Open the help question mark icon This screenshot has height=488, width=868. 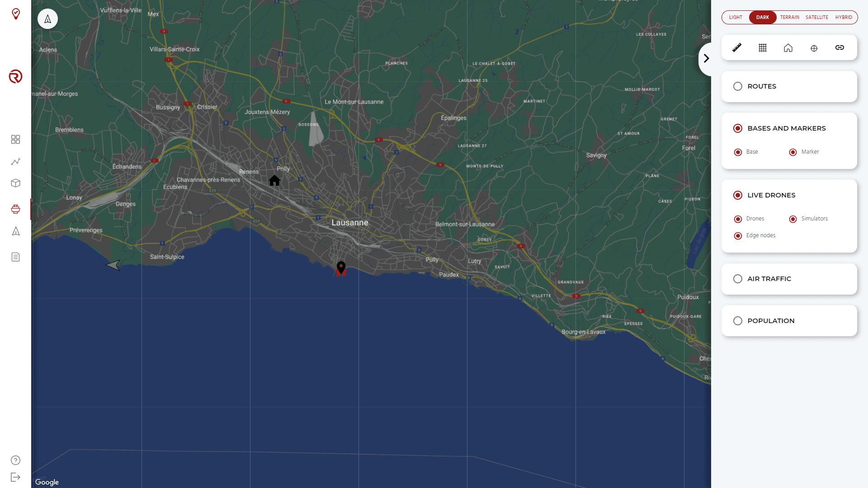pos(15,460)
